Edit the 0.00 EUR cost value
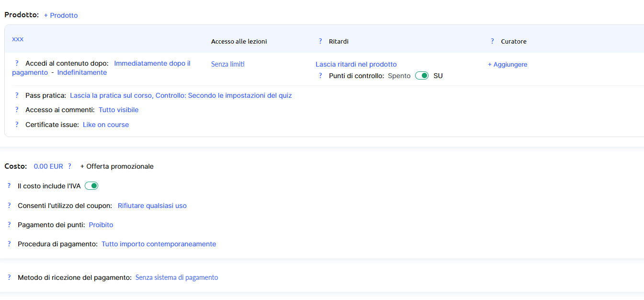644x300 pixels. click(x=48, y=166)
